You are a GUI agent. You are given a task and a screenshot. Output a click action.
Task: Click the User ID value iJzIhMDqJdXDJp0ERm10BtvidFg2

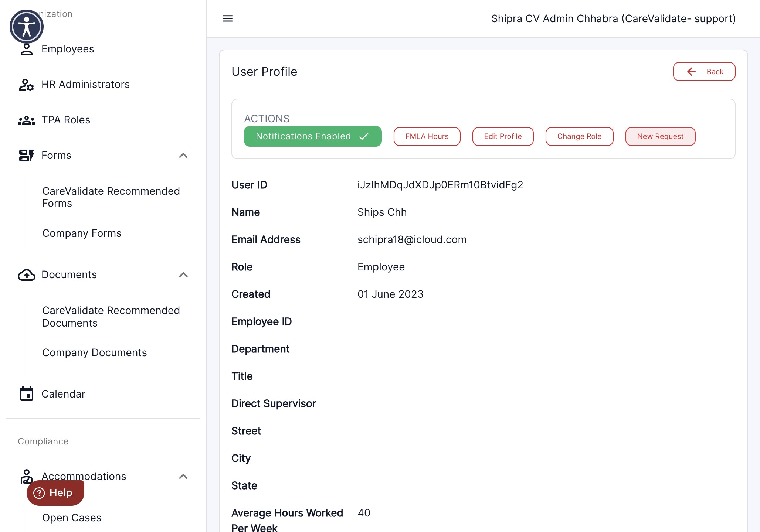point(440,185)
